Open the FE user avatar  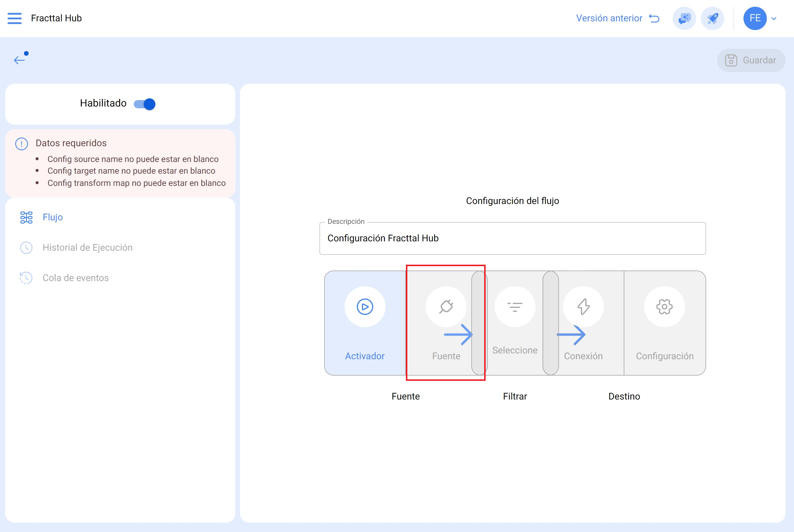point(755,18)
